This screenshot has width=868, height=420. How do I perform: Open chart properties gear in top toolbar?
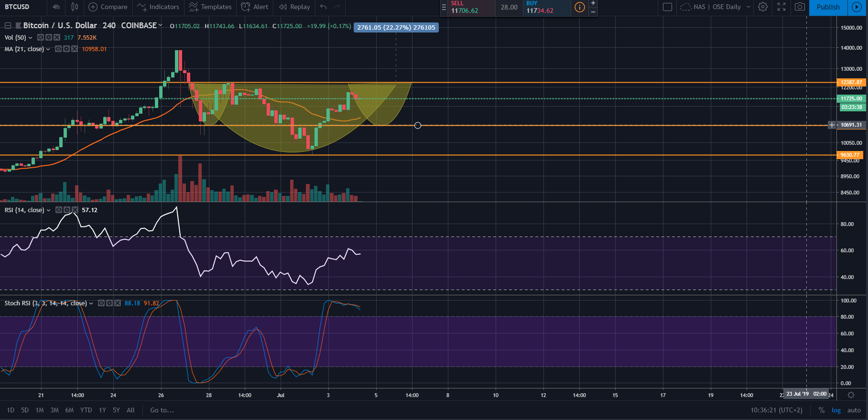click(x=763, y=7)
